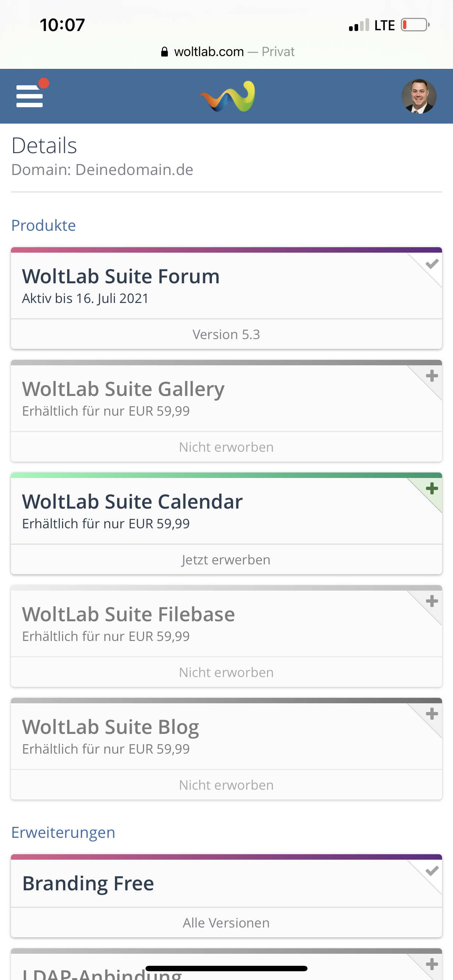Click the checkmark on WoltLab Suite Forum
Screen dimensions: 453x980
pyautogui.click(x=432, y=264)
